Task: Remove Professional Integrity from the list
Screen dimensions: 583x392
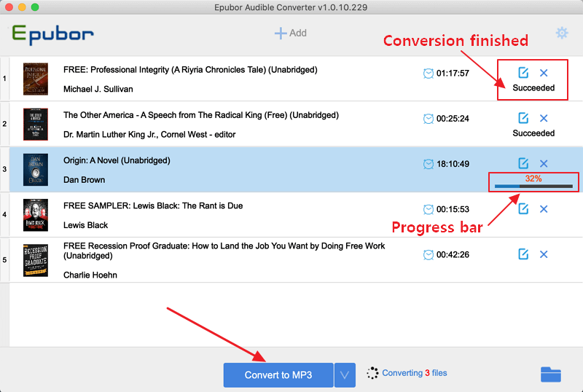Action: pos(544,73)
